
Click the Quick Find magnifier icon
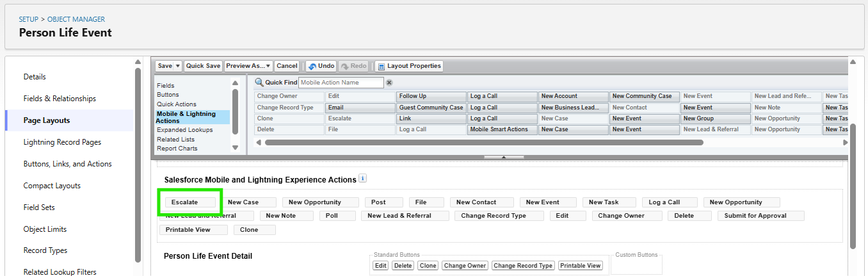tap(259, 83)
